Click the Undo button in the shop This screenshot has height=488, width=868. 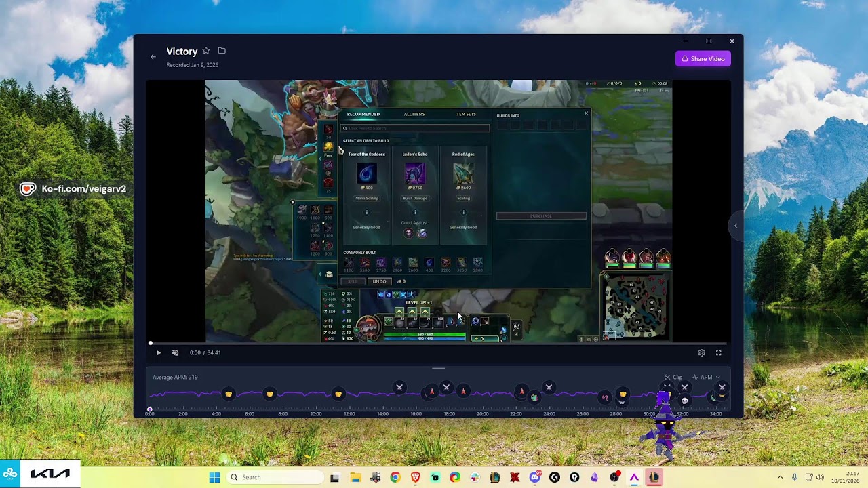[x=379, y=281]
